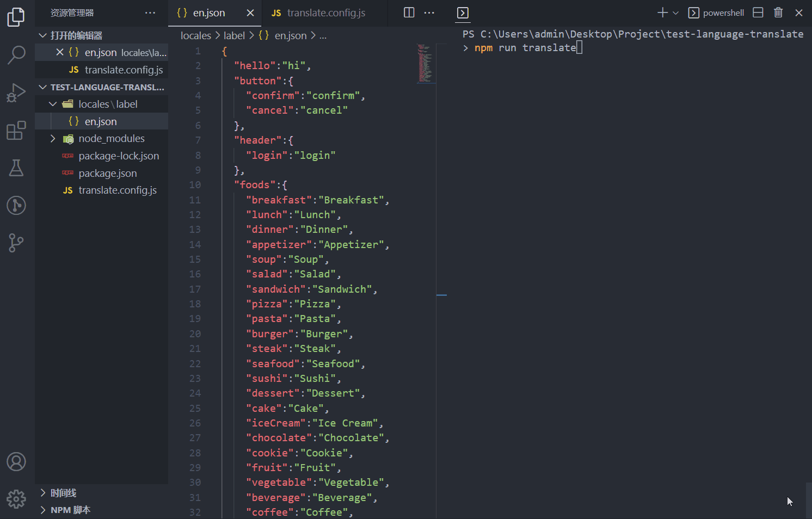This screenshot has height=519, width=812.
Task: Open the Git graph circular icon view
Action: pos(16,206)
